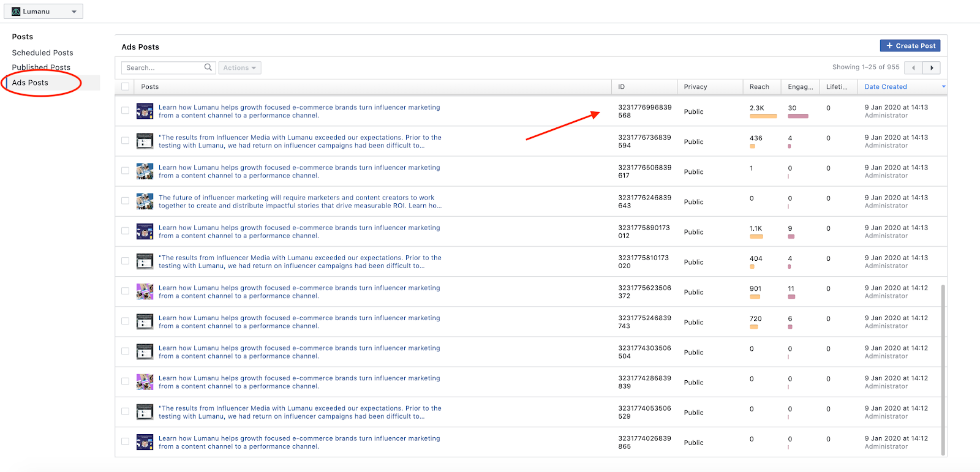Screen dimensions: 980x472
Task: Check the box for post 3231775623506372
Action: (125, 291)
